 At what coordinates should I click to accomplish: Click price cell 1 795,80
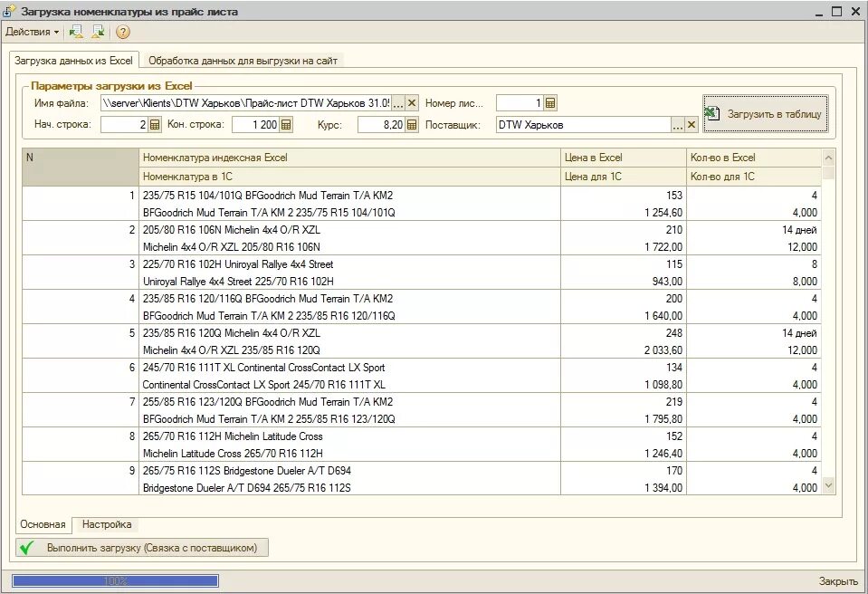pyautogui.click(x=624, y=419)
